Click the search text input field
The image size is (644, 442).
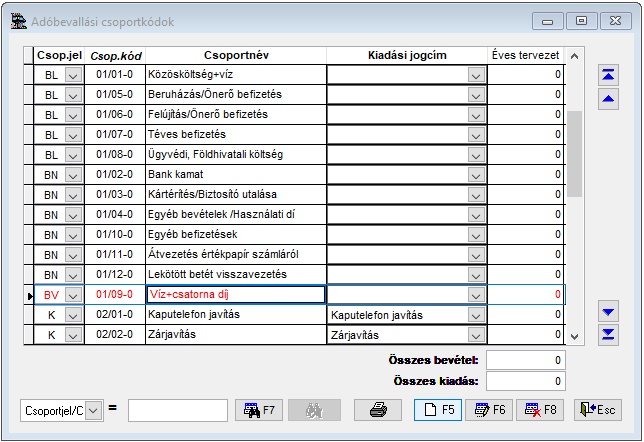178,410
